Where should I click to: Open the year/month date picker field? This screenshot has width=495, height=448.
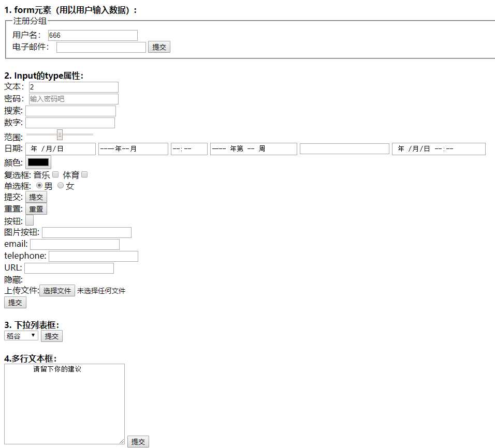pos(133,149)
